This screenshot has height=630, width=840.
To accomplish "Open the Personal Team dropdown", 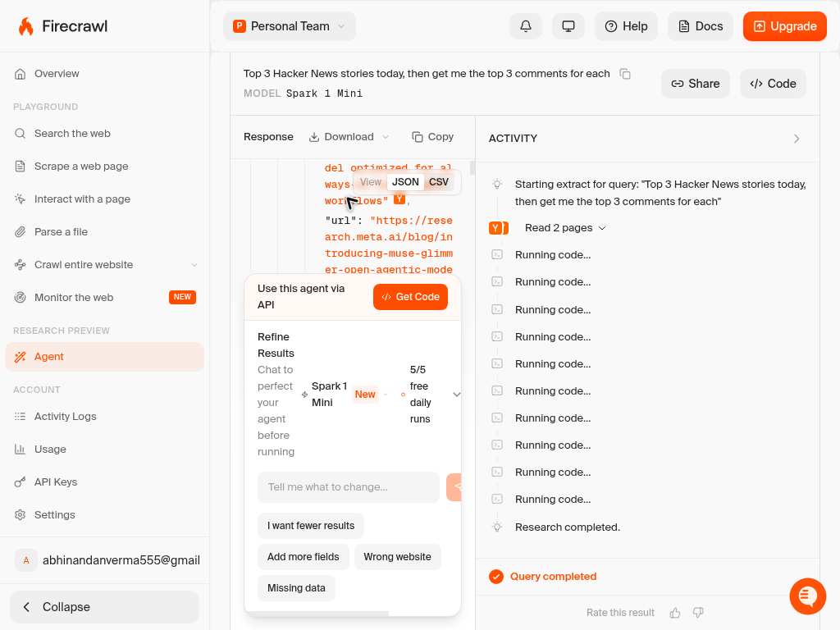I will tap(290, 26).
